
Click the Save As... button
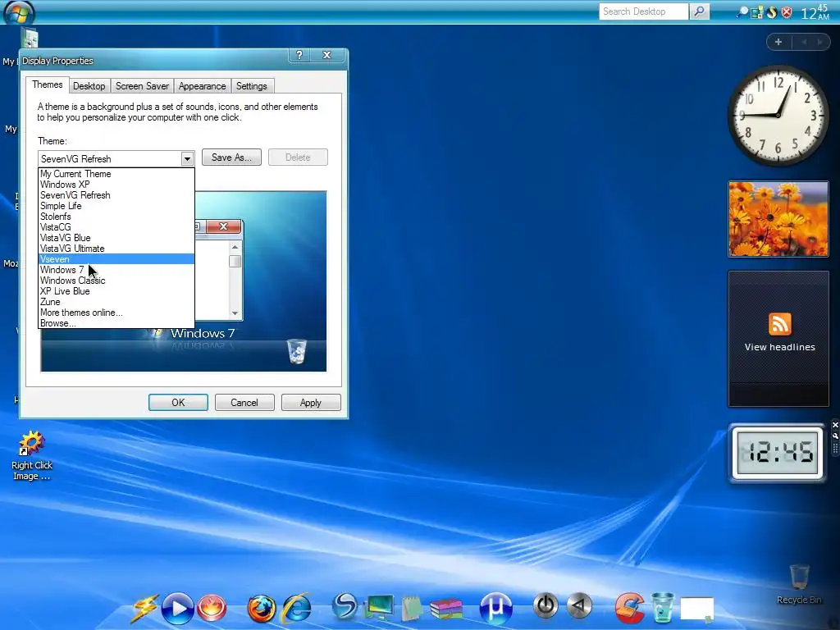click(231, 157)
